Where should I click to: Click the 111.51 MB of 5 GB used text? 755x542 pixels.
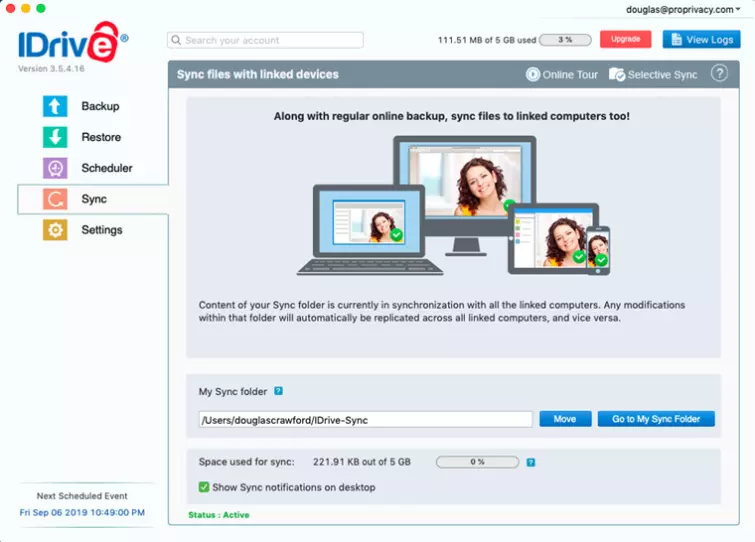[487, 40]
